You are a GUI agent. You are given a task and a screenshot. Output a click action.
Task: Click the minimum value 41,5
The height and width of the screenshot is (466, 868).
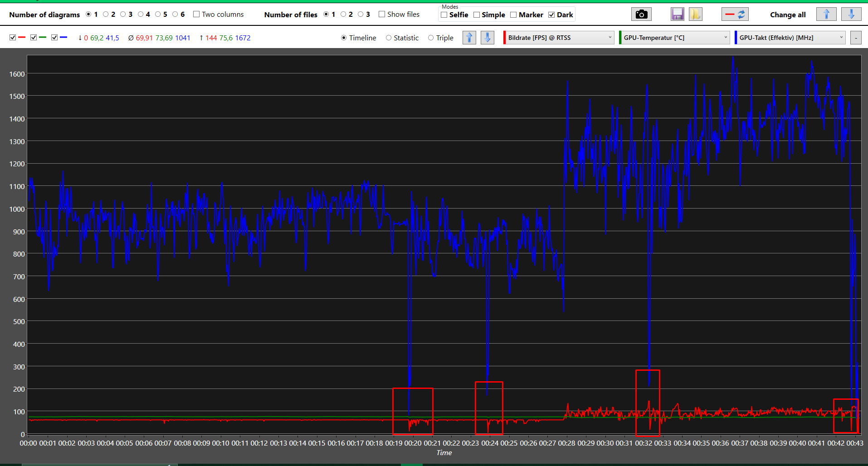[x=112, y=38]
